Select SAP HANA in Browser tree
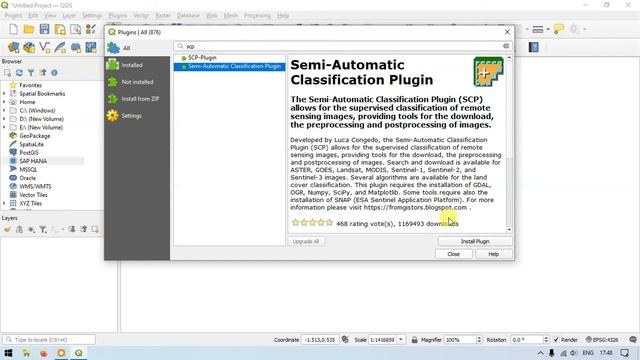Screen dimensions: 640x360 pos(33,161)
